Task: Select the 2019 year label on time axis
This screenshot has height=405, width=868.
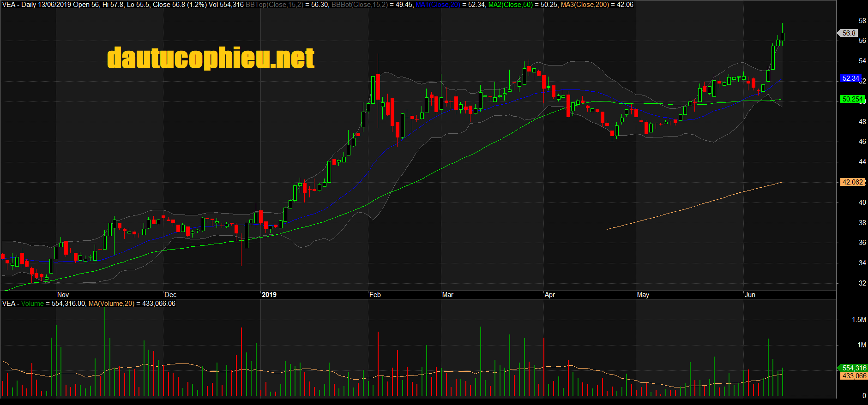Action: 269,295
